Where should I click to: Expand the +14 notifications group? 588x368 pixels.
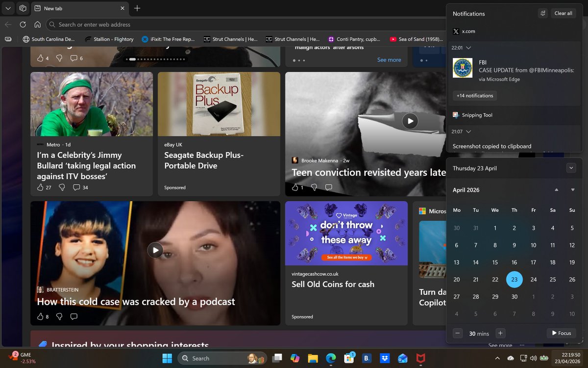pos(475,96)
